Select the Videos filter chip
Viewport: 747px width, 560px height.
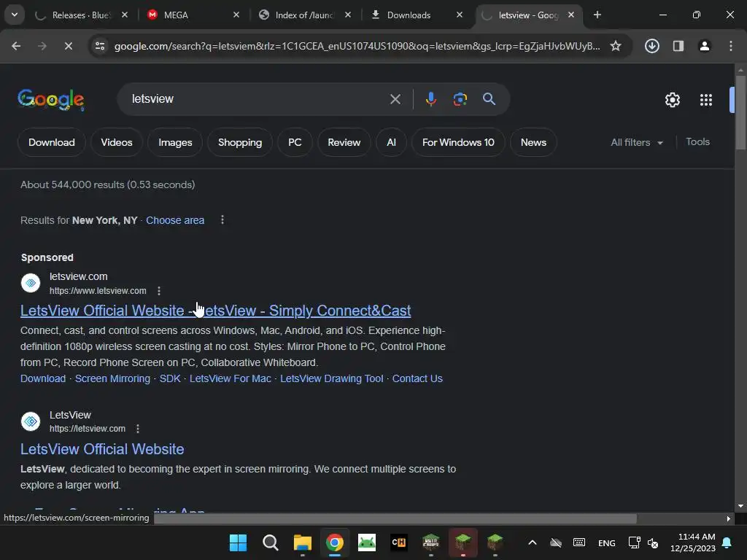point(117,142)
